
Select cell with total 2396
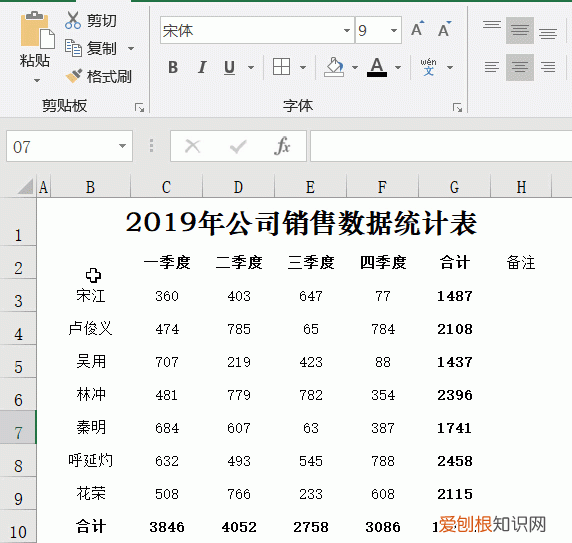tap(455, 395)
